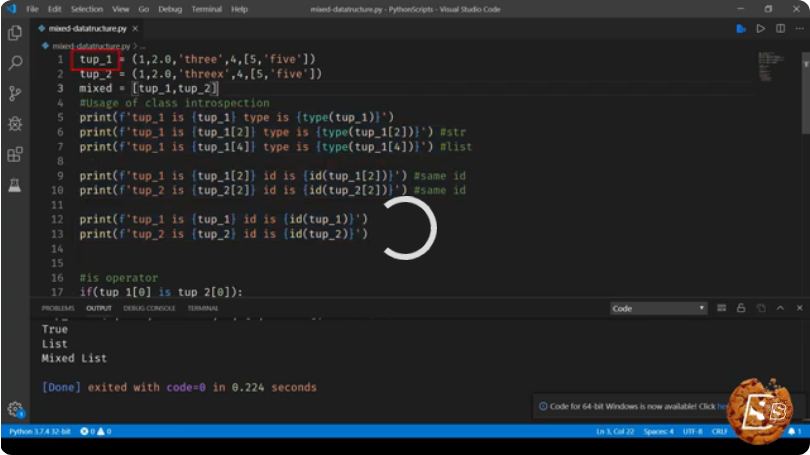
Task: Switch to the PROBLEMS tab
Action: pyautogui.click(x=58, y=308)
